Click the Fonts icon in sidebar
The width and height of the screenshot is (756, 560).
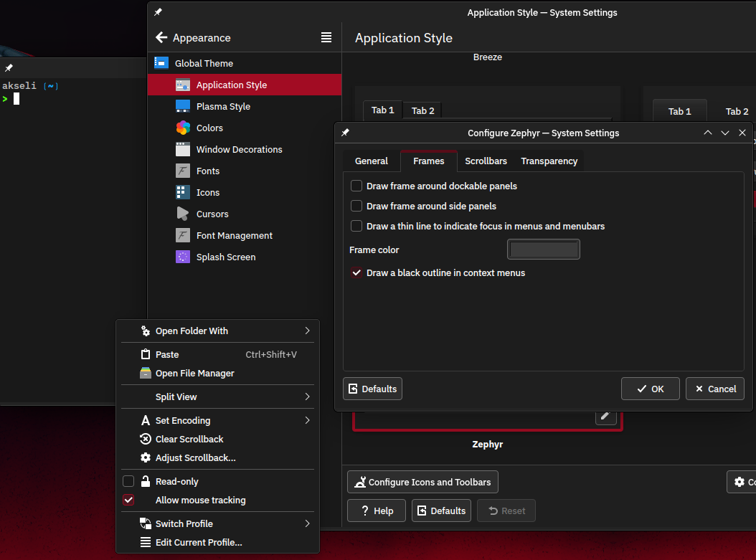[x=183, y=171]
